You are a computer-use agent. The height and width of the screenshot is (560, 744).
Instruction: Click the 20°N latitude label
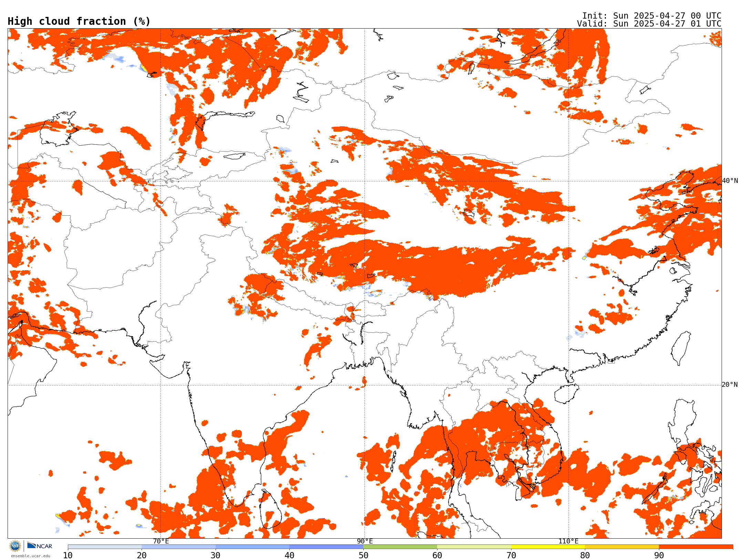point(730,385)
